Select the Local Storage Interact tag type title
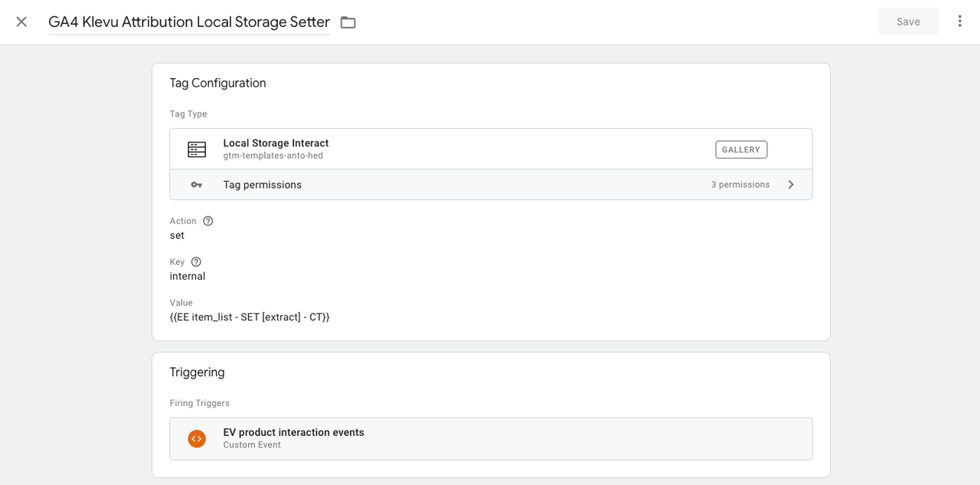This screenshot has height=485, width=980. pyautogui.click(x=276, y=143)
